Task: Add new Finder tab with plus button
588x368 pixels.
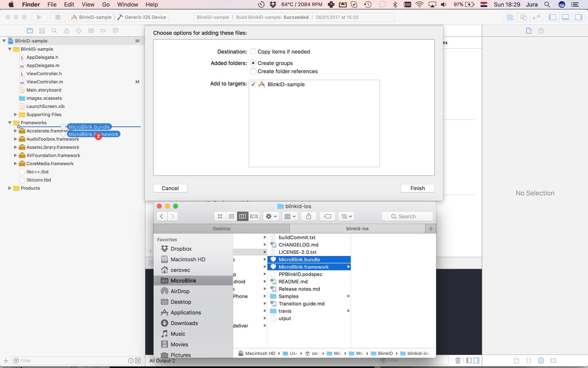Action: pyautogui.click(x=431, y=229)
